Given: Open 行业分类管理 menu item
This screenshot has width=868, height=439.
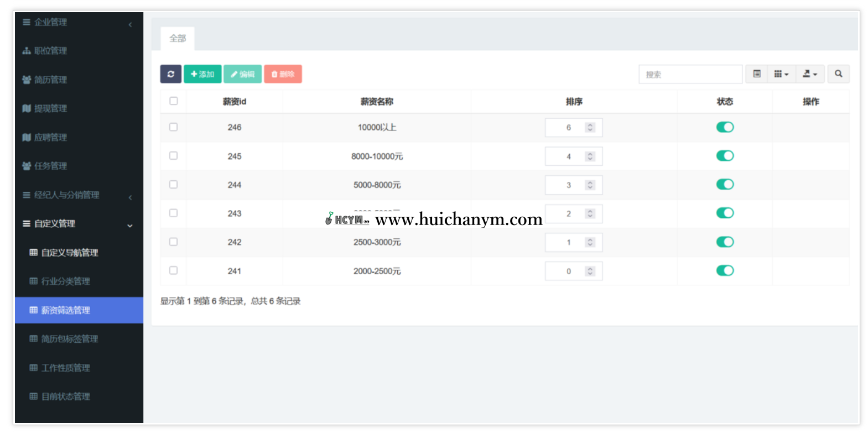Looking at the screenshot, I should 65,281.
